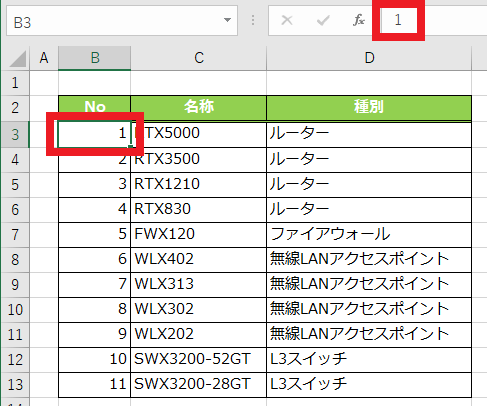This screenshot has width=487, height=406.
Task: Select row 8 header
Action: 15,260
